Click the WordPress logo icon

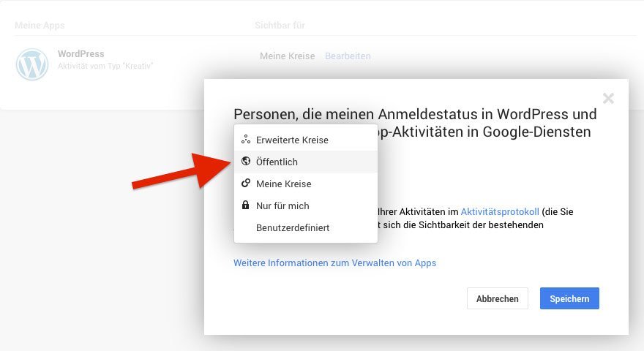(x=32, y=64)
